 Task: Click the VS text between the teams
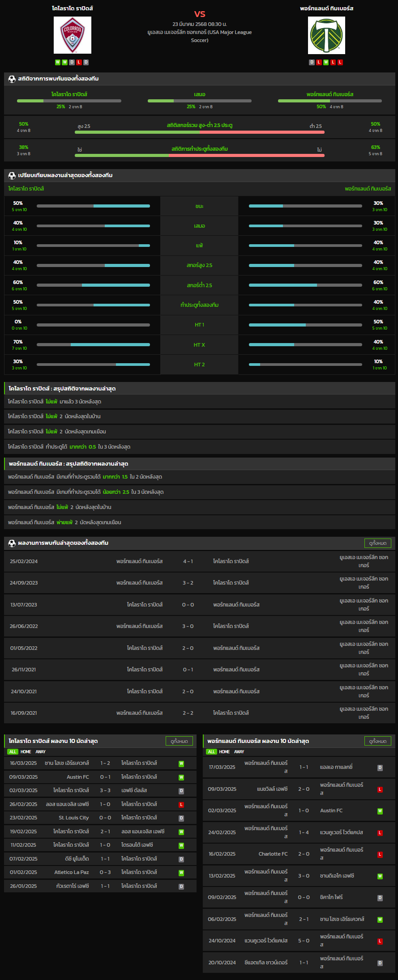(200, 14)
